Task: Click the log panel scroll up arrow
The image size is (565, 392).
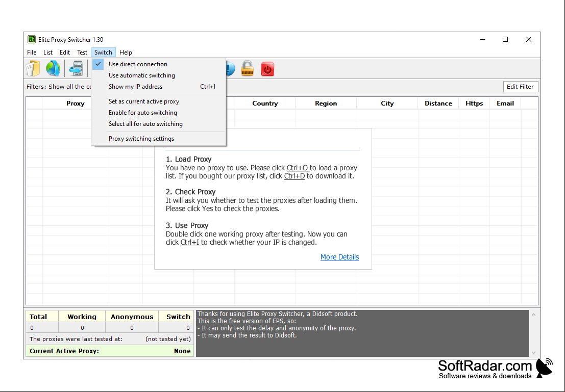Action: pos(534,315)
